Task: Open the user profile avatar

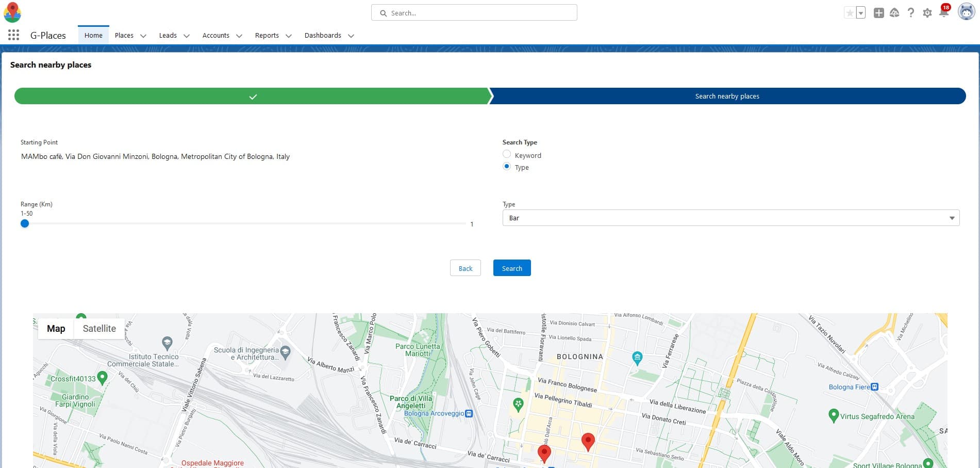Action: click(966, 12)
